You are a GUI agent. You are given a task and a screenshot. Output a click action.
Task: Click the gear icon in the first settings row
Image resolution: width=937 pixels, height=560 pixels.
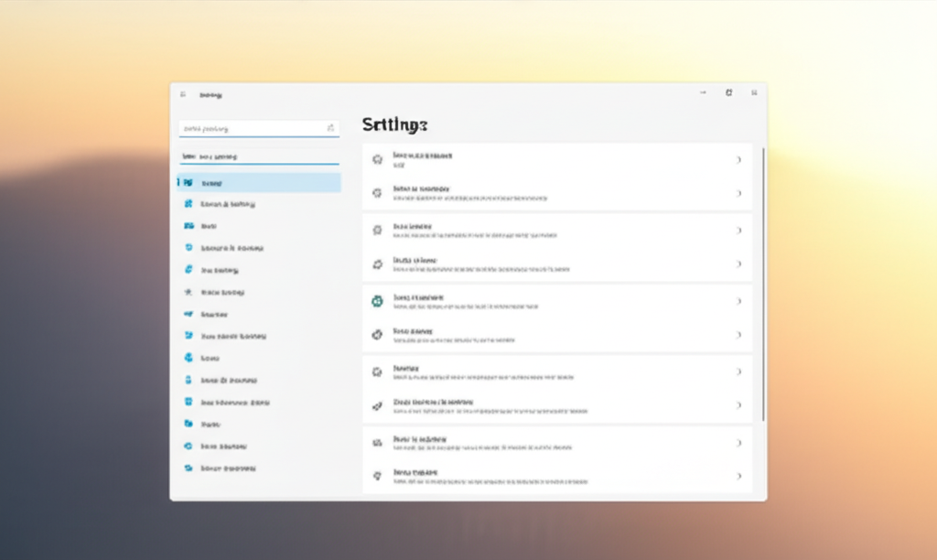[x=376, y=159]
